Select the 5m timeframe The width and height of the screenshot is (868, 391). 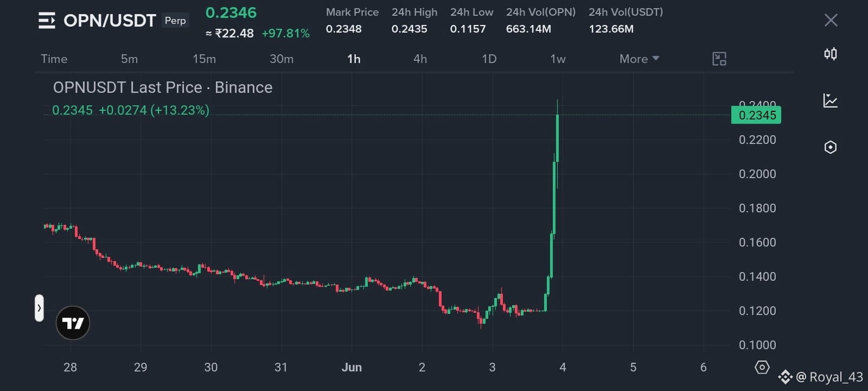click(129, 59)
